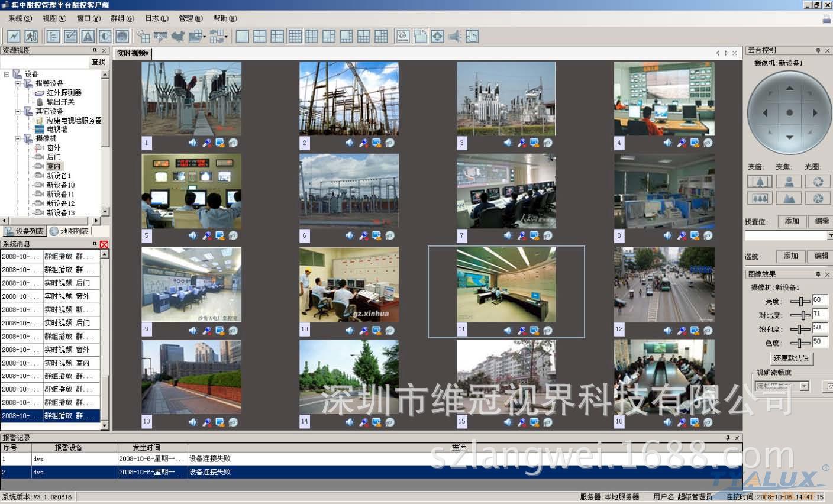Click the exit door toolbar icon
The width and height of the screenshot is (833, 504).
click(31, 36)
